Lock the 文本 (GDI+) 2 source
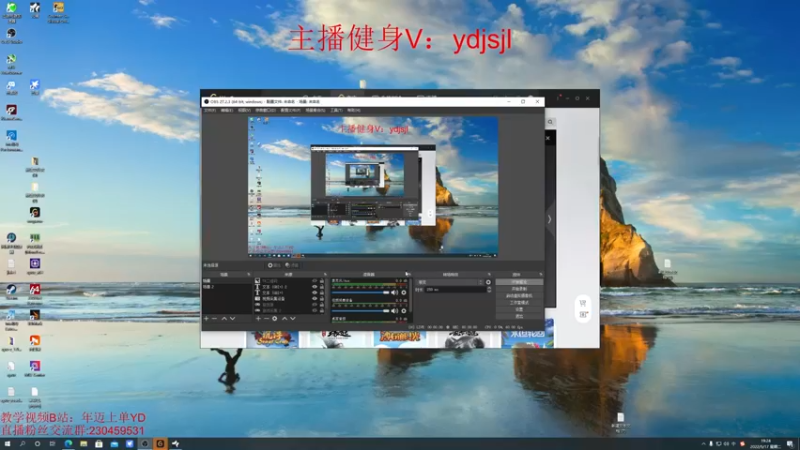 (x=321, y=287)
